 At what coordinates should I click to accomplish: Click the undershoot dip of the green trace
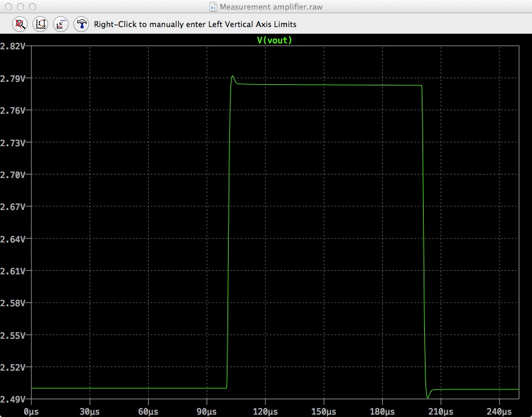[x=427, y=397]
